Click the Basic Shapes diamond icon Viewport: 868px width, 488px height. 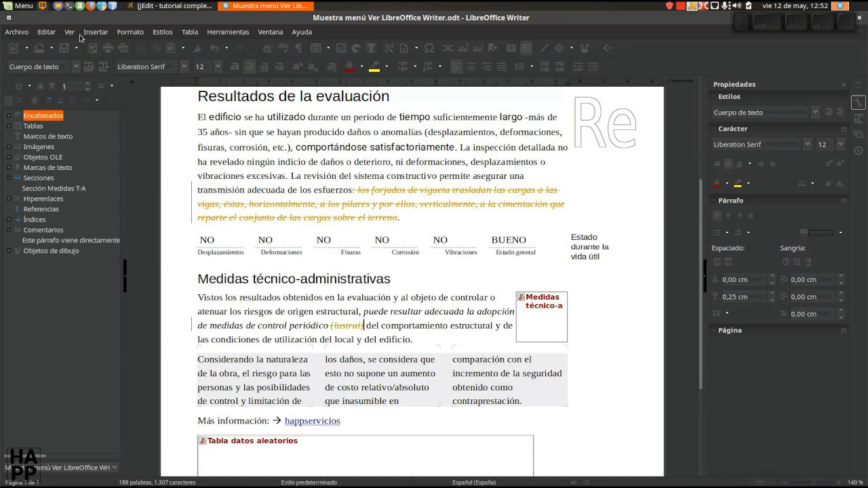tap(559, 48)
